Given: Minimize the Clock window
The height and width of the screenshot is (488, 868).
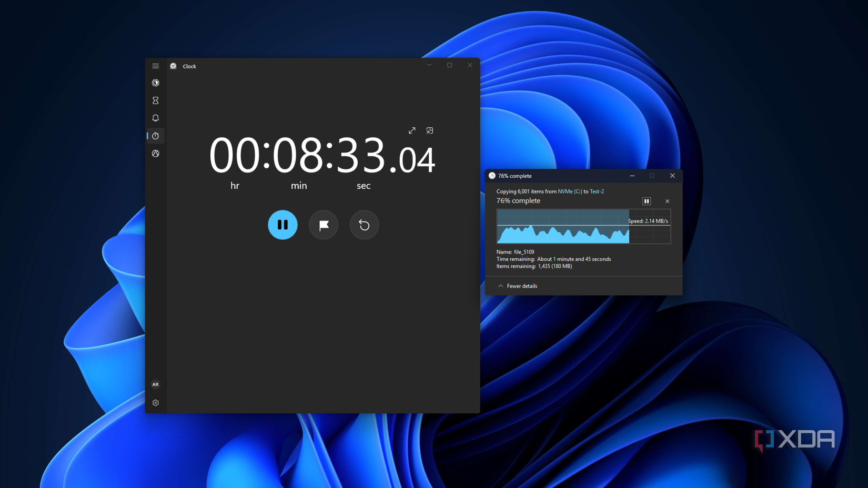Looking at the screenshot, I should [429, 65].
